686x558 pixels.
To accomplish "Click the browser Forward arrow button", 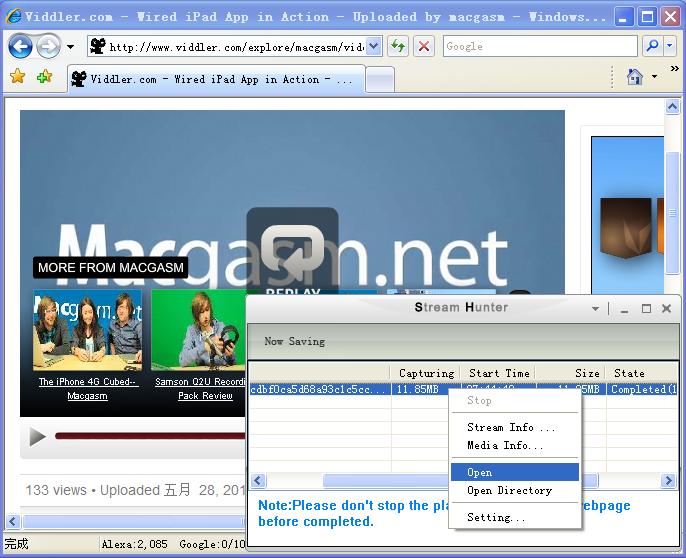I will 48,46.
